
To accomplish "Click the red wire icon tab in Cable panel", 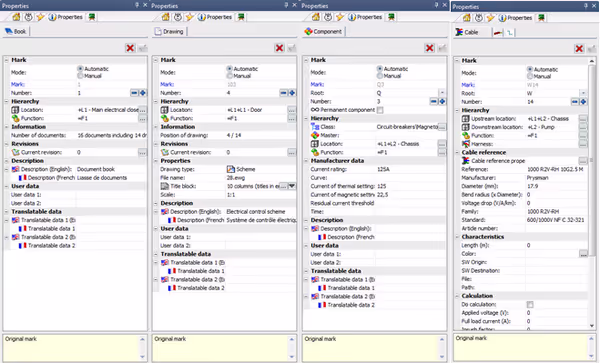I will point(497,33).
